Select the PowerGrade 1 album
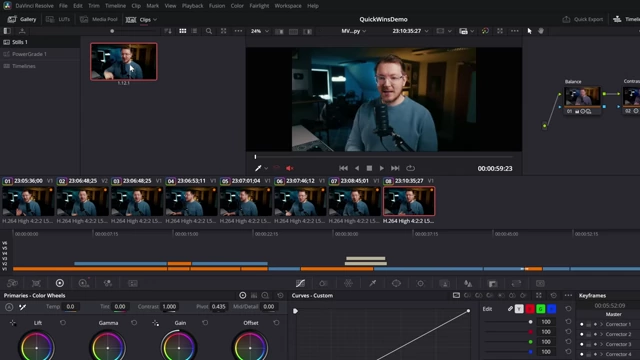 click(29, 54)
